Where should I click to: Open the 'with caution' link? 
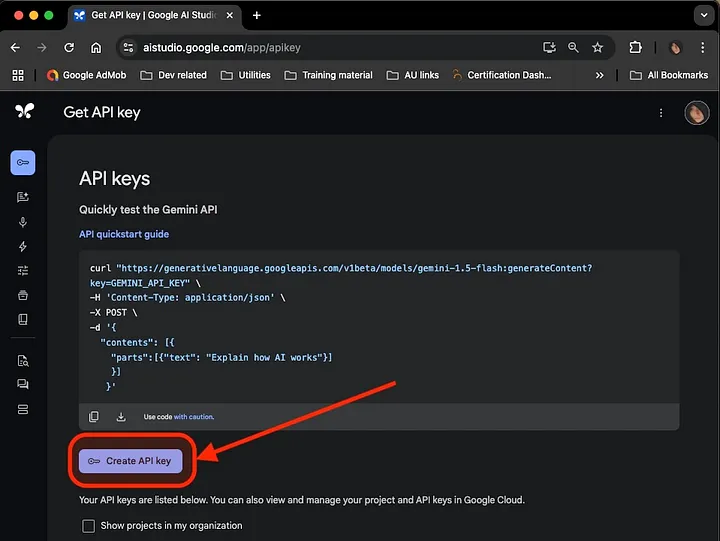(x=194, y=417)
